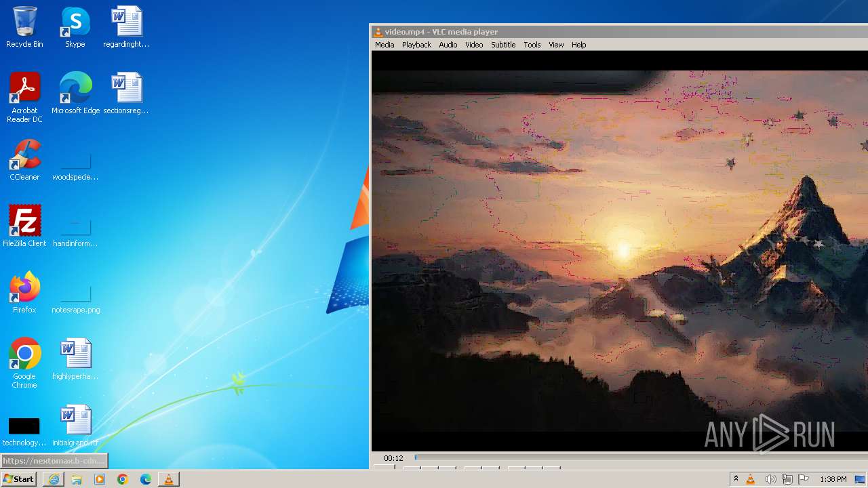This screenshot has height=488, width=868.
Task: Open VLC View menu
Action: pos(556,45)
